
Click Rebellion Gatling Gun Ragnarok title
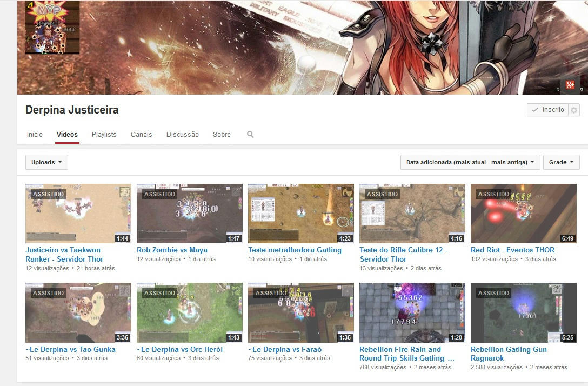509,354
